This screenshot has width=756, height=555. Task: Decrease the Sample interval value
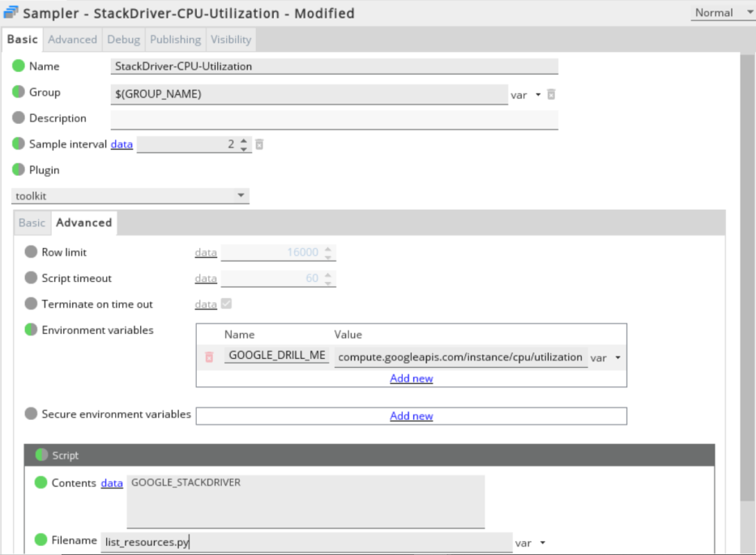pyautogui.click(x=244, y=149)
